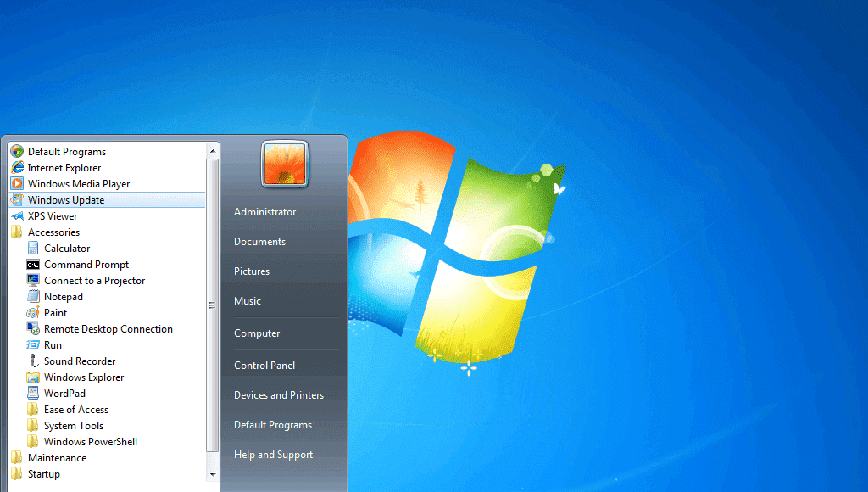Open Devices and Printers link
The width and height of the screenshot is (868, 492).
coord(279,395)
